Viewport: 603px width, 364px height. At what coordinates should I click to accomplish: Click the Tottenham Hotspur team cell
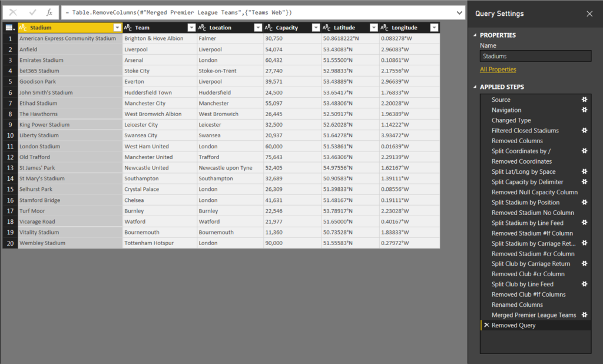click(x=160, y=243)
